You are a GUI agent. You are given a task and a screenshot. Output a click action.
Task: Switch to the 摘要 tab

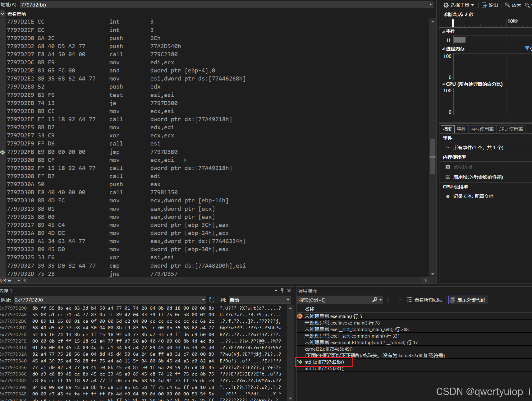pyautogui.click(x=448, y=129)
